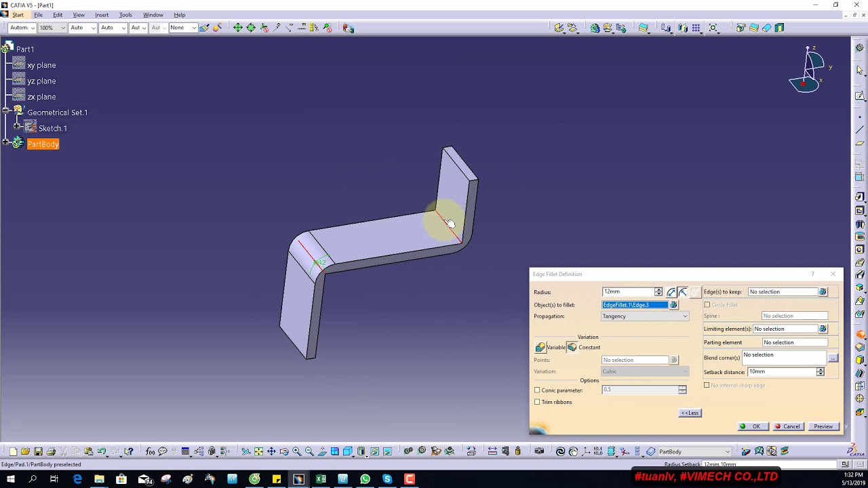Click the Undo icon in bottom toolbar
Viewport: 868px width, 488px height.
click(x=102, y=451)
